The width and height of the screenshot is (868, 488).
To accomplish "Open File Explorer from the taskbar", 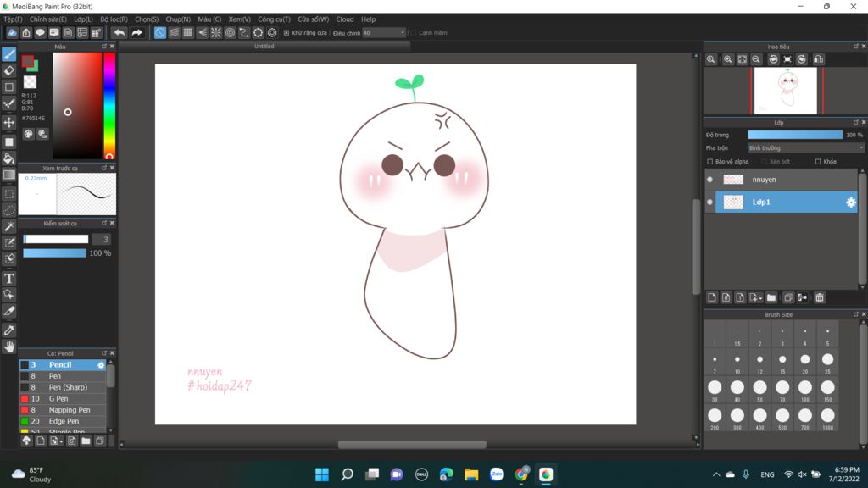I will (471, 474).
